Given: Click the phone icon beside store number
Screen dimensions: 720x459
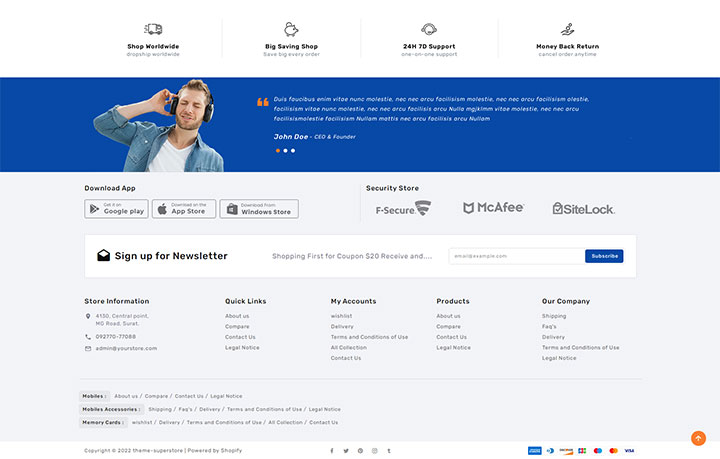Looking at the screenshot, I should tap(88, 337).
